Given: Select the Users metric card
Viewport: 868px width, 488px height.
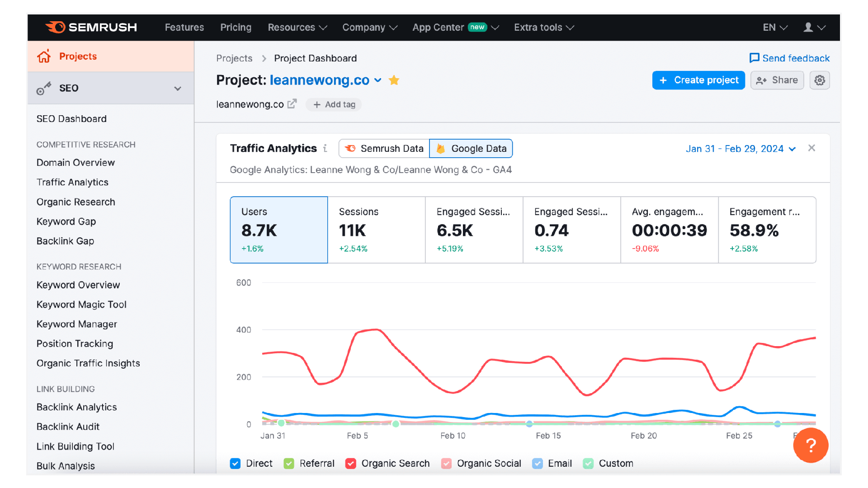Looking at the screenshot, I should [x=278, y=230].
